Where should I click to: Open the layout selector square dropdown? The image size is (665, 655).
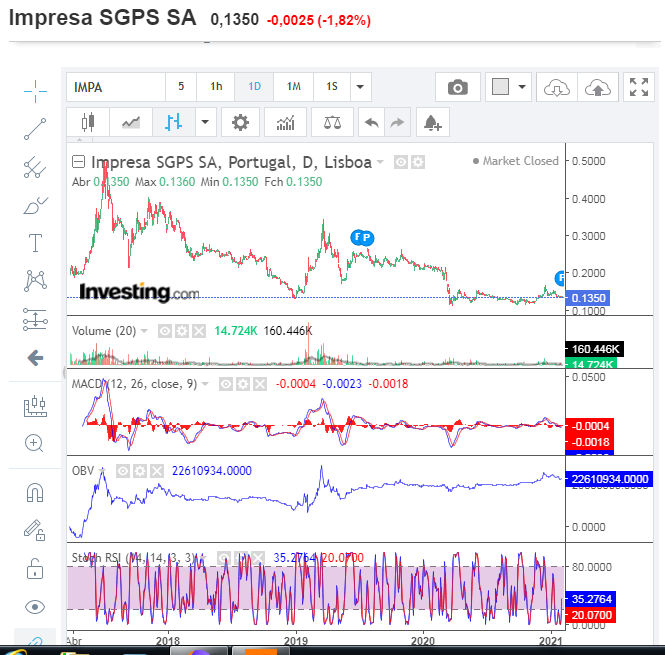click(x=508, y=87)
